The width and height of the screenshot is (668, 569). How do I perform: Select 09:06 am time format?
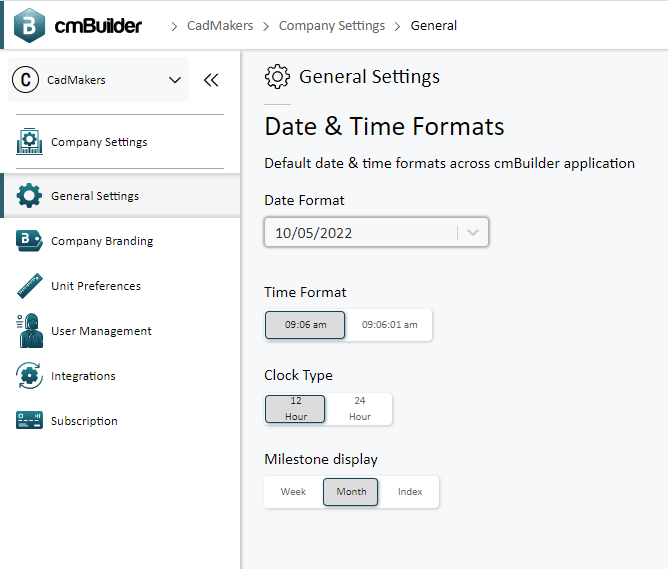pyautogui.click(x=305, y=325)
